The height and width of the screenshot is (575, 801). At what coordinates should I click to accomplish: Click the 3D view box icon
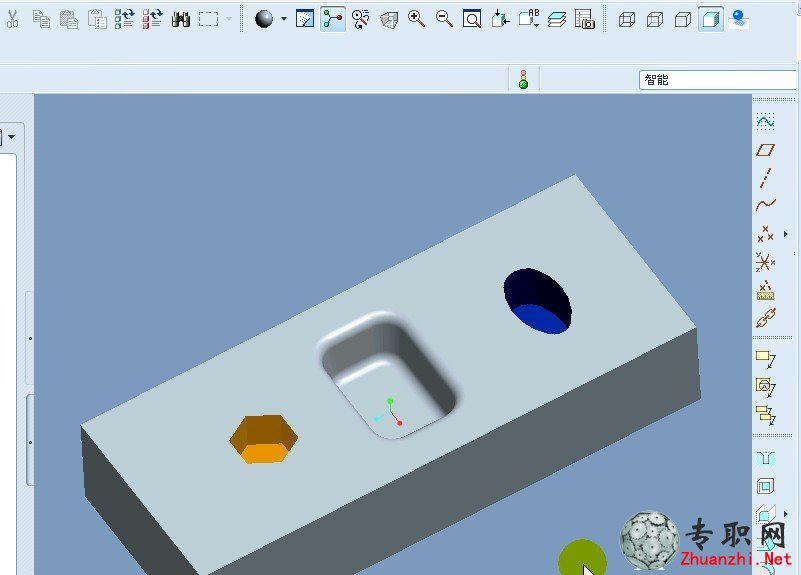point(389,19)
